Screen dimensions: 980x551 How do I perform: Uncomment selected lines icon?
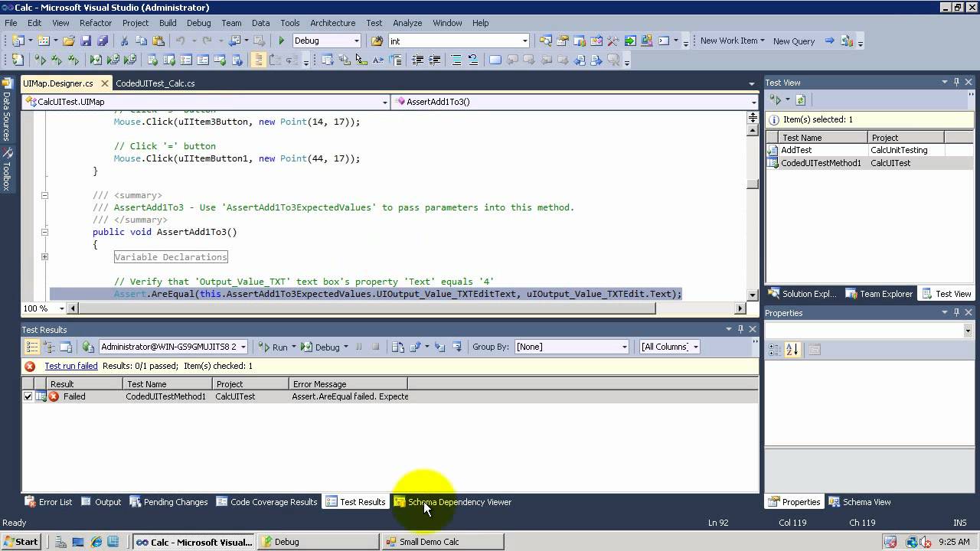[473, 60]
